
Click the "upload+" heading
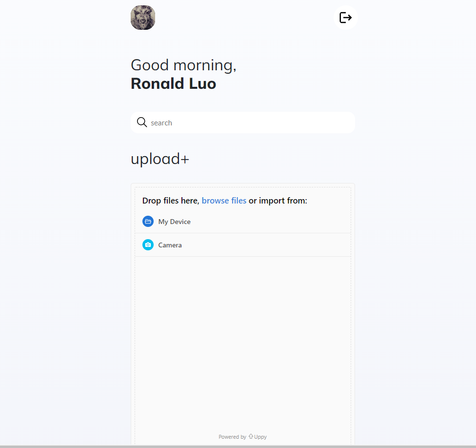pyautogui.click(x=160, y=159)
